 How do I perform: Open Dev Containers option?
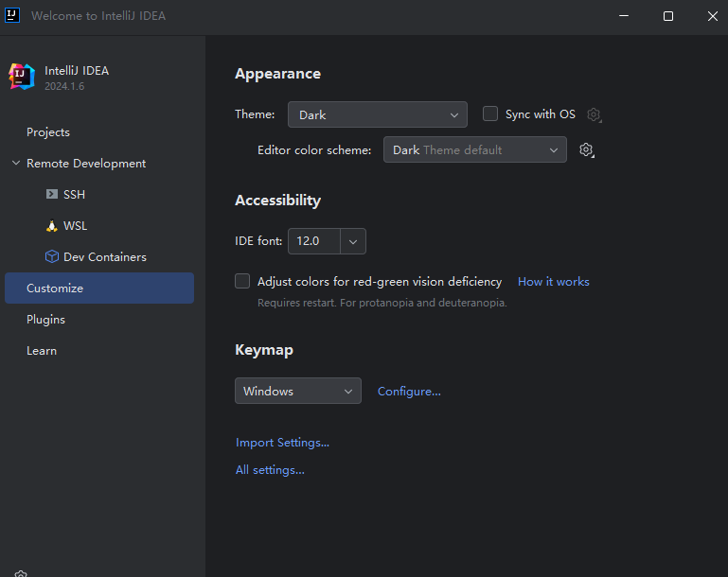[x=99, y=256]
